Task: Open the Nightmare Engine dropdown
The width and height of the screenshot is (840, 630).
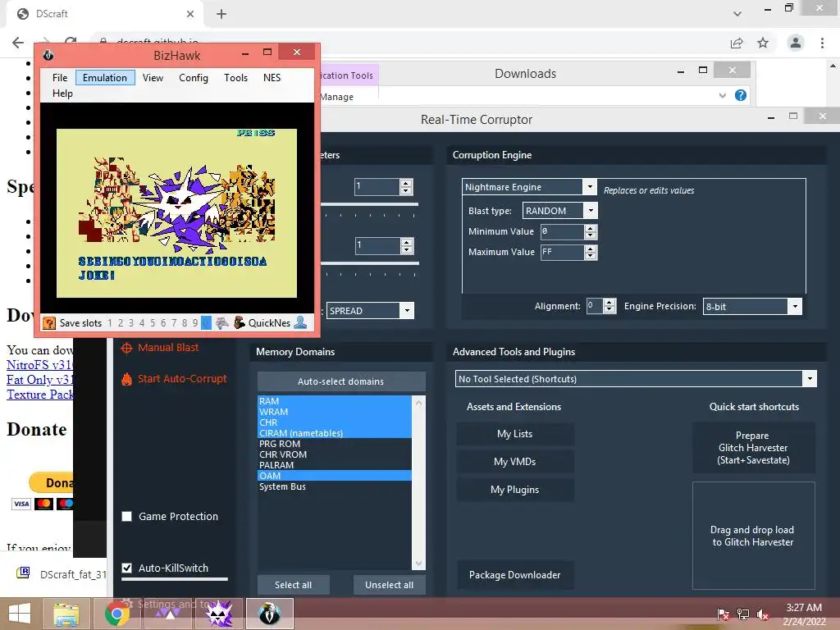Action: (589, 186)
